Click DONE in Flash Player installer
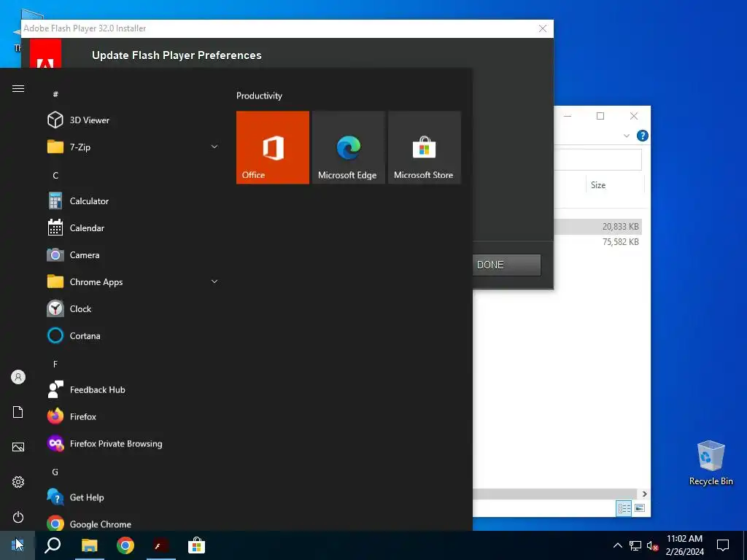The image size is (747, 560). (x=506, y=265)
